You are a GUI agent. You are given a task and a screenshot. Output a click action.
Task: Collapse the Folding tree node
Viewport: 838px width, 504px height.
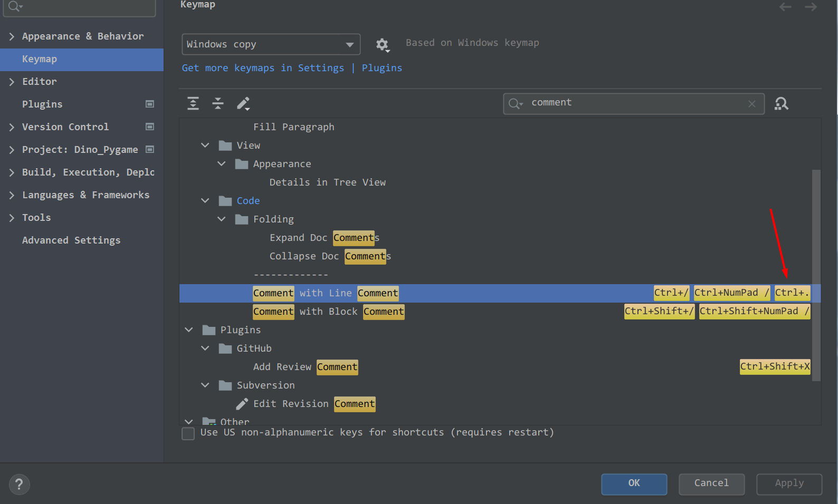coord(222,219)
